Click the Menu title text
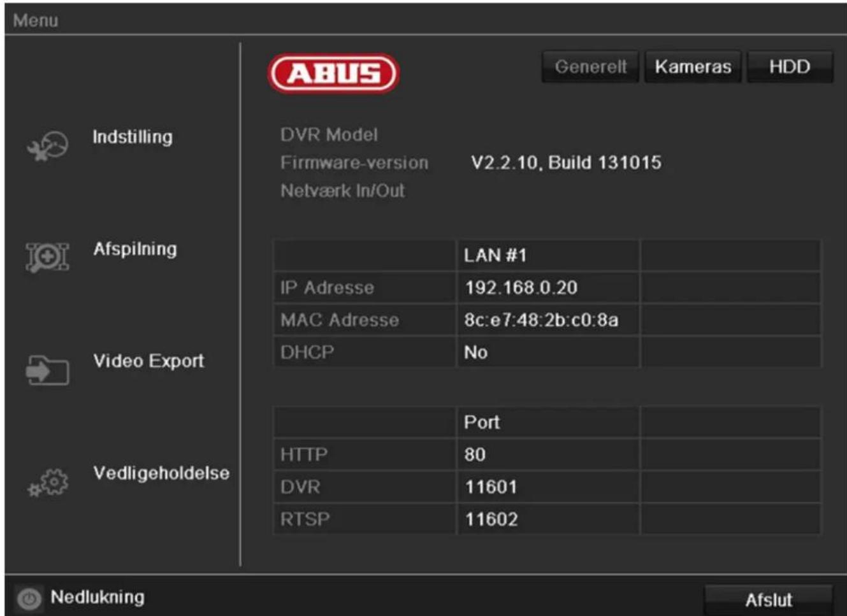This screenshot has width=847, height=616. (36, 20)
